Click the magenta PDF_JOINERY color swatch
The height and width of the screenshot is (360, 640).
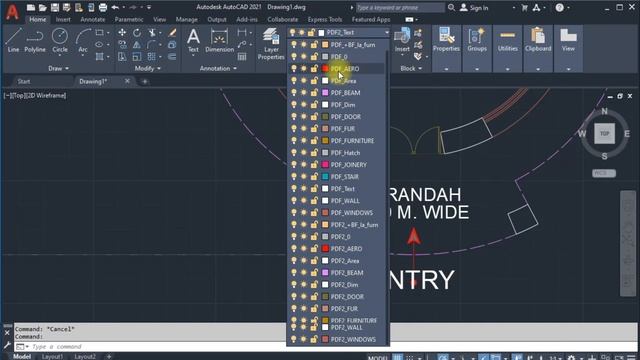[x=325, y=164]
